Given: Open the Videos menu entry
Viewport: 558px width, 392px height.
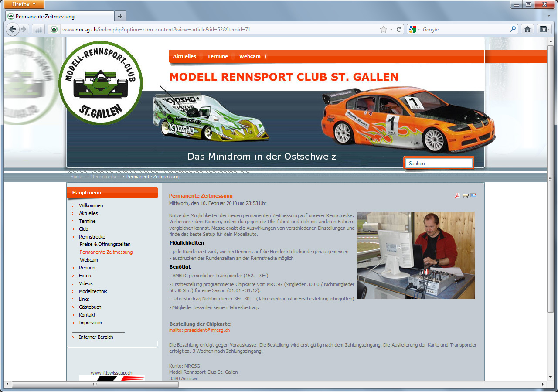Looking at the screenshot, I should coord(86,283).
